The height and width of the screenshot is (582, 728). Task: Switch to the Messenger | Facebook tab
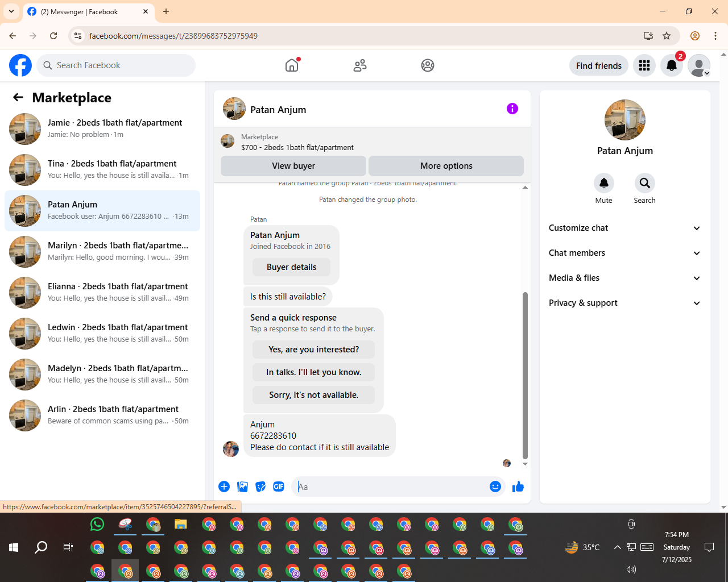tap(89, 11)
